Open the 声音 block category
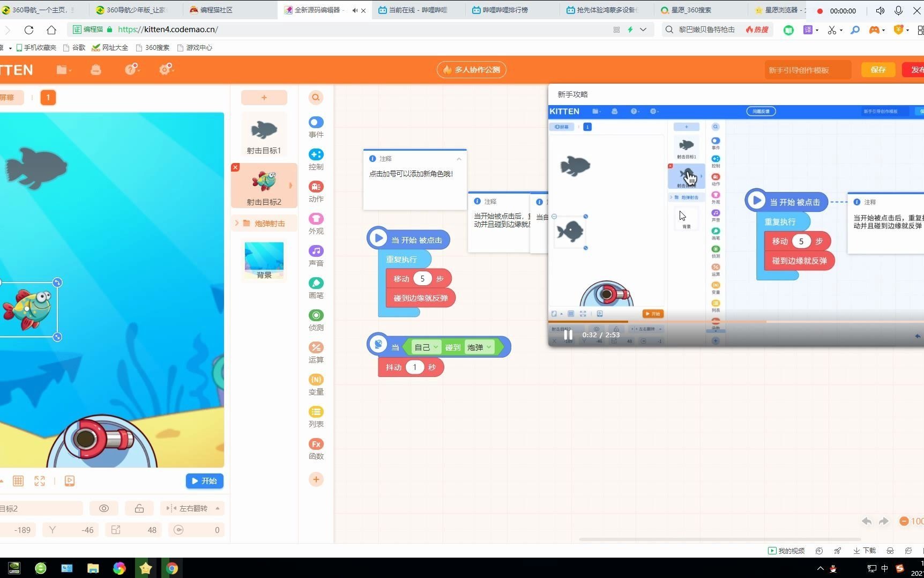Screen dimensions: 924x578 tap(316, 251)
